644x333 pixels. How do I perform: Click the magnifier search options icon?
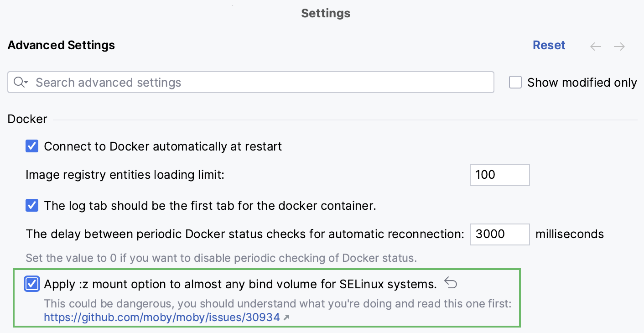click(x=21, y=83)
